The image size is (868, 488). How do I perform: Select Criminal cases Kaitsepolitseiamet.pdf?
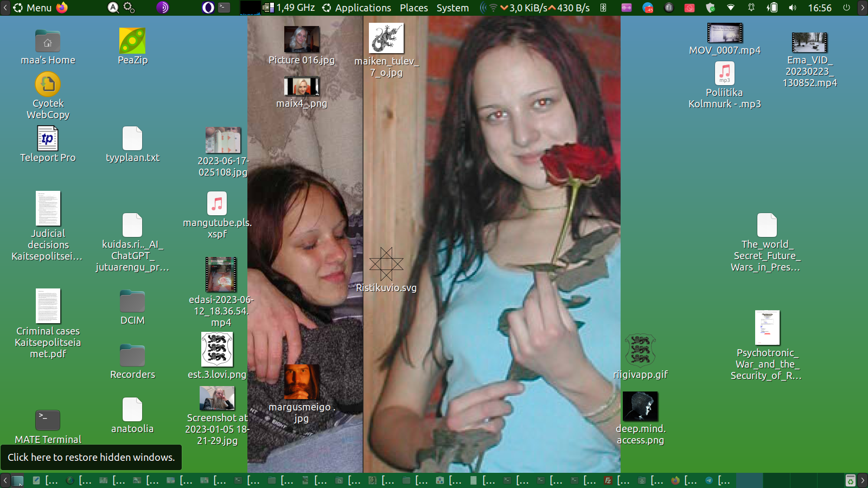(48, 306)
